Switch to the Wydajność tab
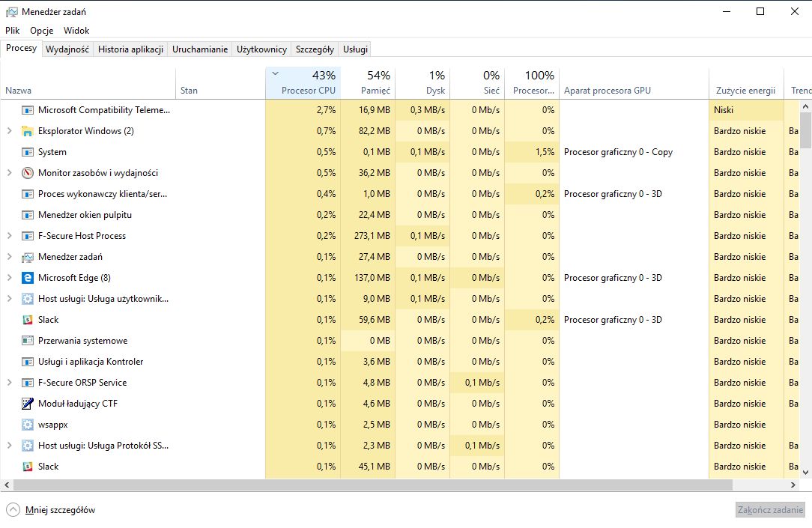812x528 pixels. tap(67, 49)
